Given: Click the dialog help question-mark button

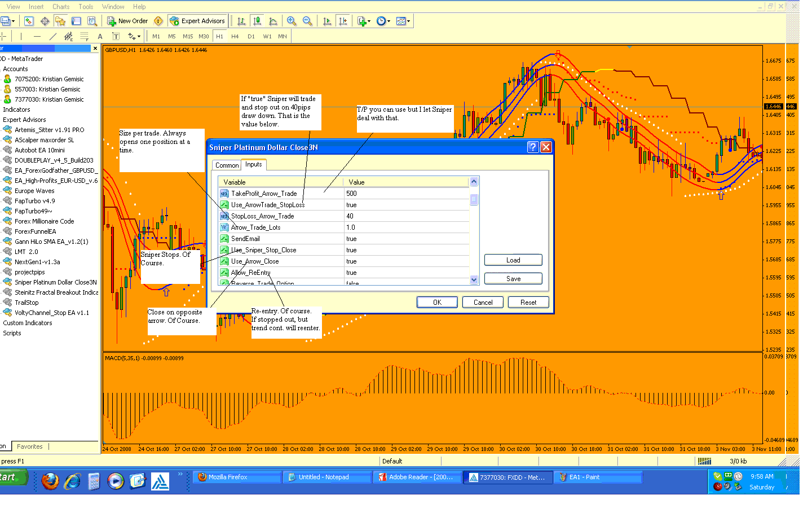Looking at the screenshot, I should click(x=533, y=147).
